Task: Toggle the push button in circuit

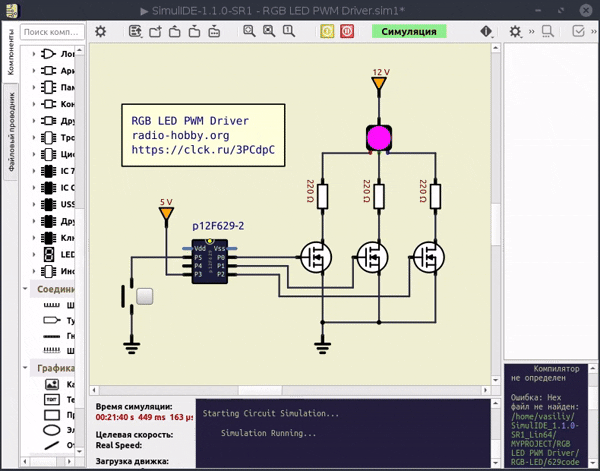Action: (145, 297)
